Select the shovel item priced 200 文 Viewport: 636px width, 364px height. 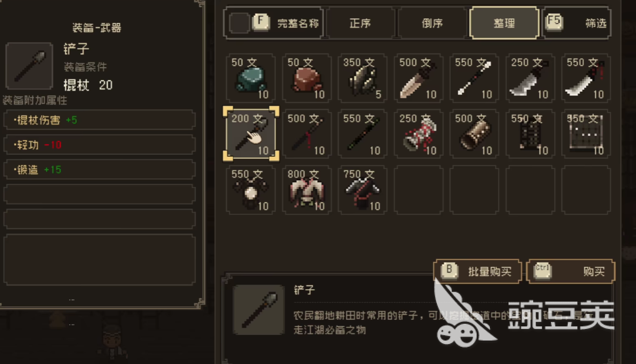point(251,134)
